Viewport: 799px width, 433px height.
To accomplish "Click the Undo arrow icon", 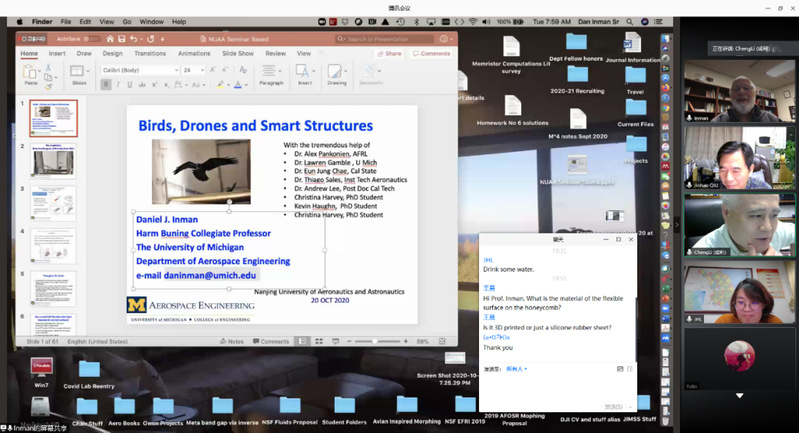I will 132,39.
